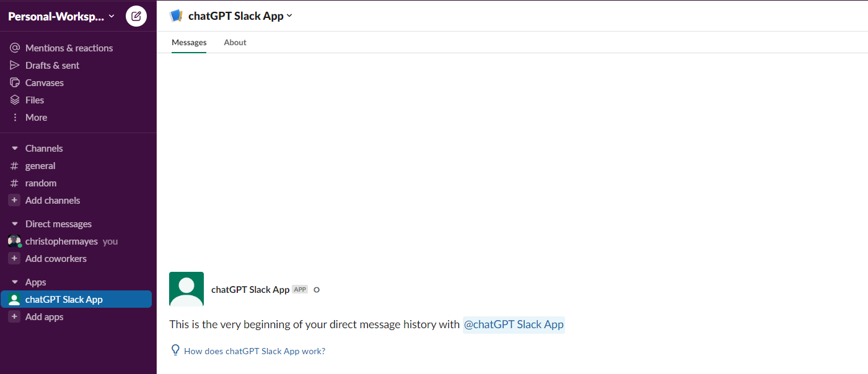
Task: Click the More menu item
Action: point(36,118)
